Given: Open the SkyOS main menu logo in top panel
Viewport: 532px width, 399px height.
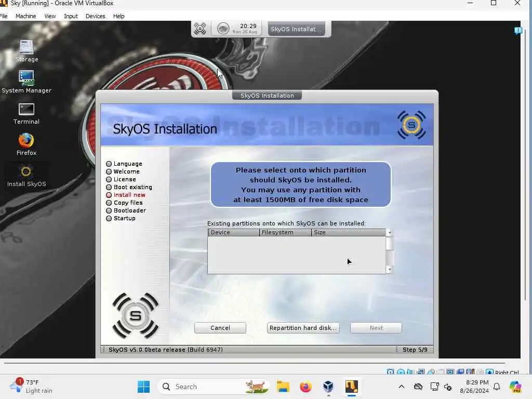Looking at the screenshot, I should 200,29.
